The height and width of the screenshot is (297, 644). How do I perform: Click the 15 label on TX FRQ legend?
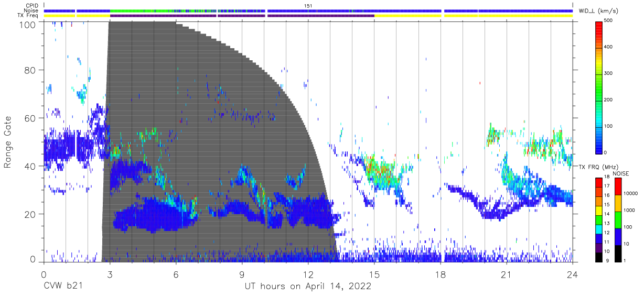point(607,205)
